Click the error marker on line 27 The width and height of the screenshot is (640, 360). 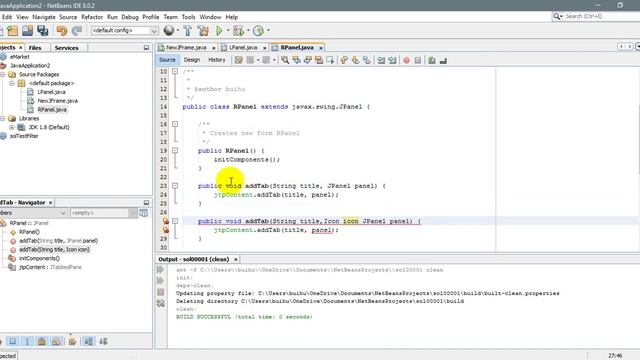(x=166, y=221)
